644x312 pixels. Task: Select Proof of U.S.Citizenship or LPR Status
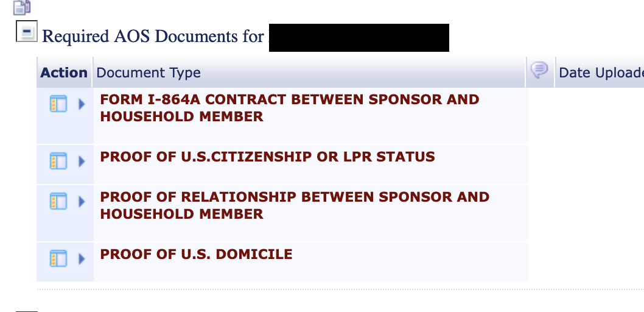coord(267,157)
